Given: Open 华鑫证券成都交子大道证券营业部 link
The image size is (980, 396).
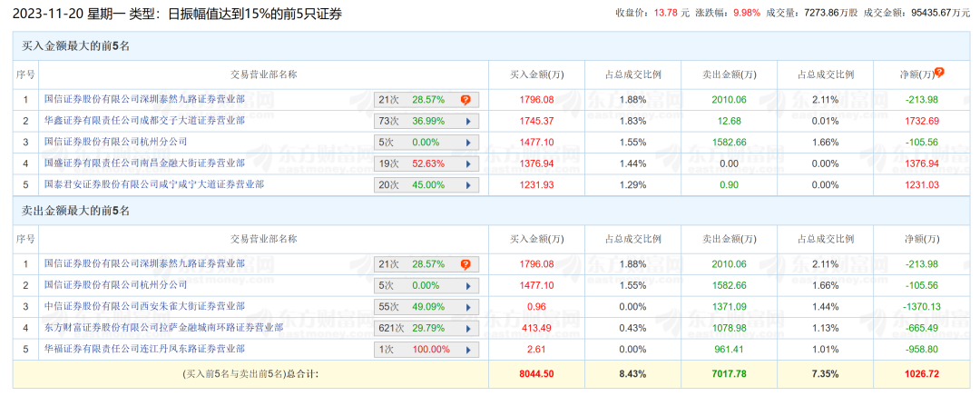Looking at the screenshot, I should pyautogui.click(x=144, y=120).
